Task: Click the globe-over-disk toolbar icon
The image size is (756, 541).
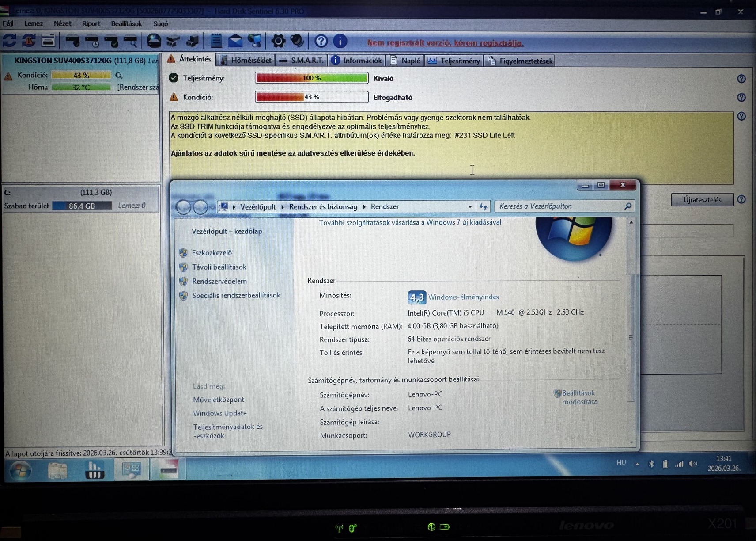Action: click(x=154, y=41)
